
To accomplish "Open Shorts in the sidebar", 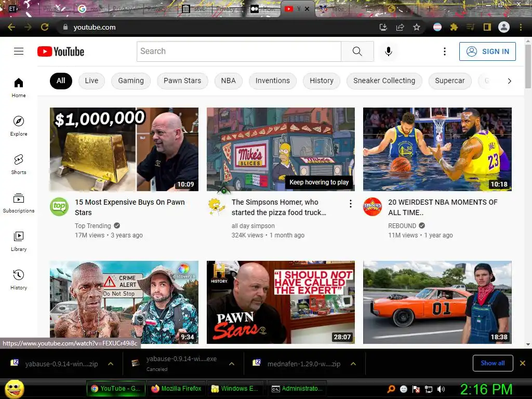I will tap(19, 164).
